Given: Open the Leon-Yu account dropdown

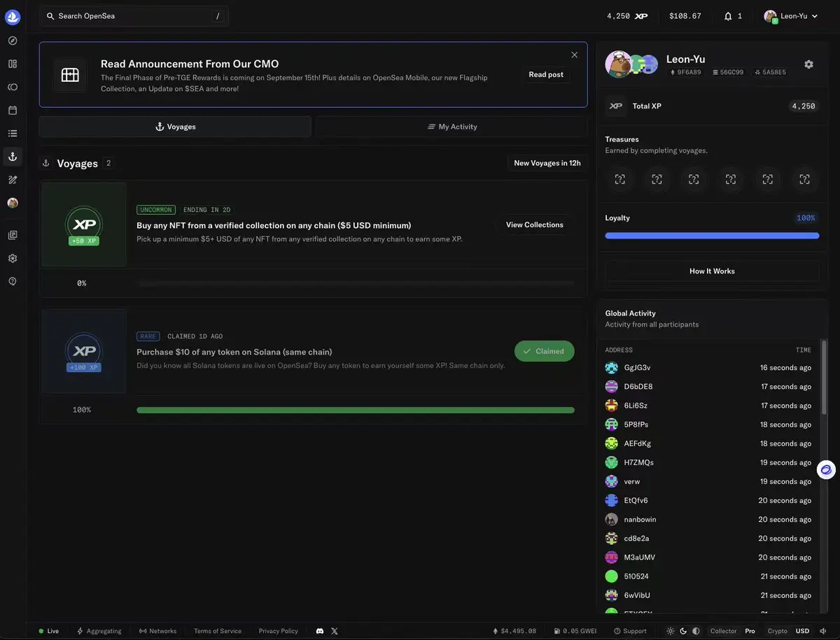Looking at the screenshot, I should (791, 16).
